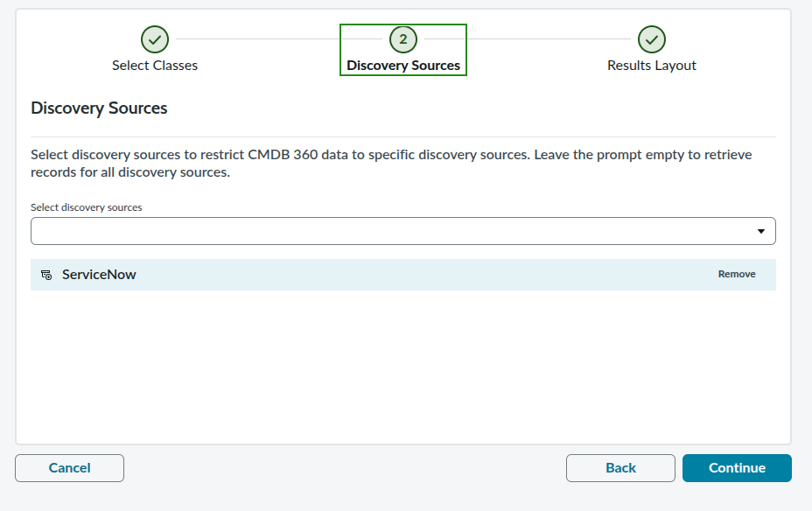Click the CMDB 360 description paragraph
The width and height of the screenshot is (812, 511).
[391, 163]
